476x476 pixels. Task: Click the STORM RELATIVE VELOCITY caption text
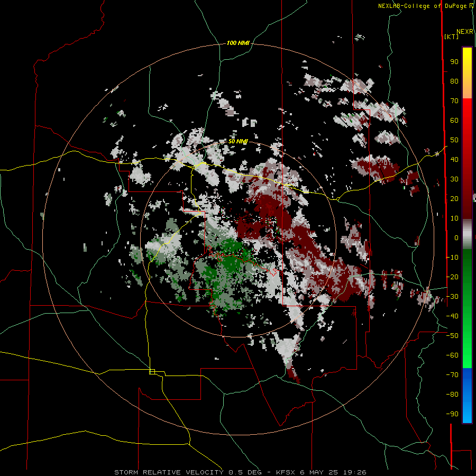[x=169, y=472]
